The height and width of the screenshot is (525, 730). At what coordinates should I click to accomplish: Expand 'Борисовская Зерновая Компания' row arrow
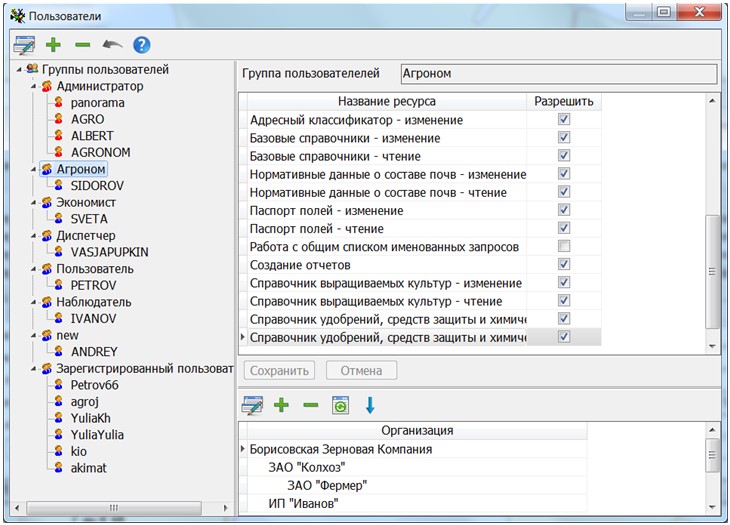point(245,450)
